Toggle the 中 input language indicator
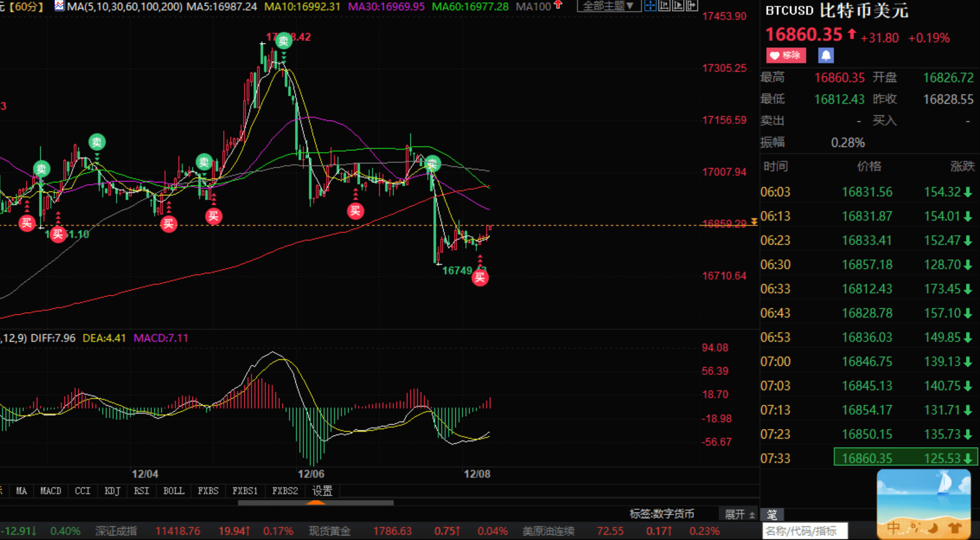 click(x=893, y=527)
